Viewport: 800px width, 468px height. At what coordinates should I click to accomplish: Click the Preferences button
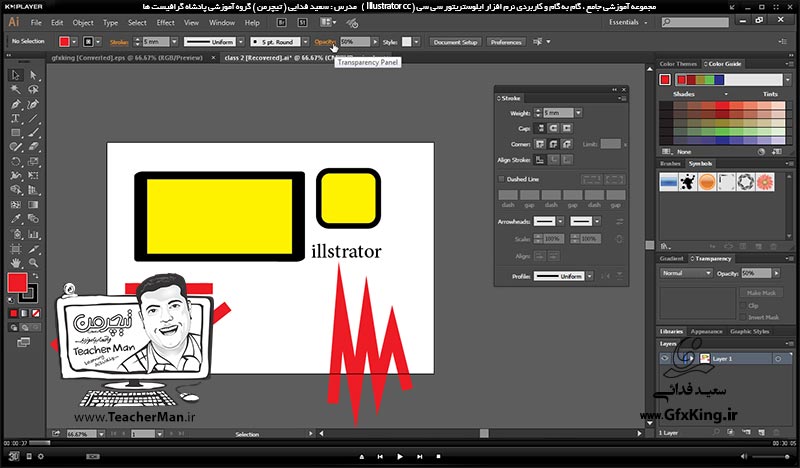point(506,42)
